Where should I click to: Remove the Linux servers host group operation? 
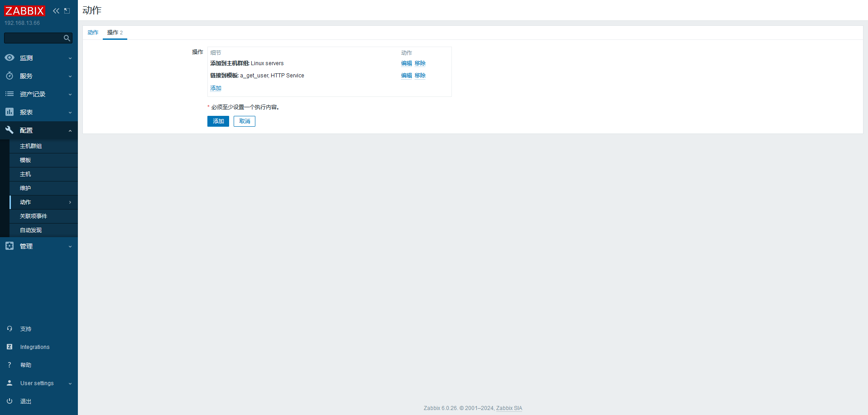pos(420,63)
